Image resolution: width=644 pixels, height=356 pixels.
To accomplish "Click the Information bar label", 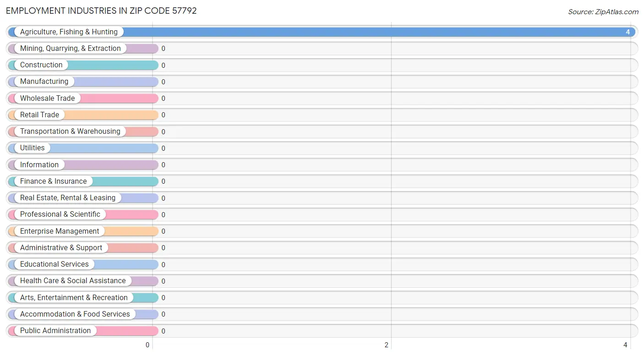I will coord(39,165).
